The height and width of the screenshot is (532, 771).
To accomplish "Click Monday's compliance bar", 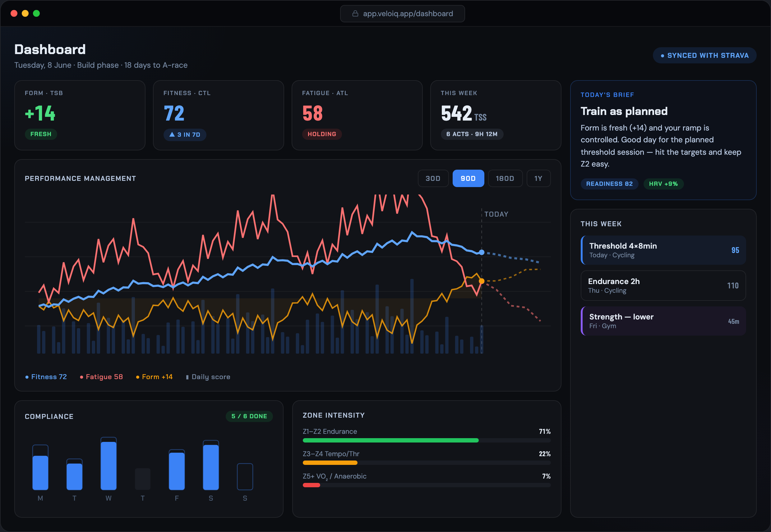I will click(40, 468).
